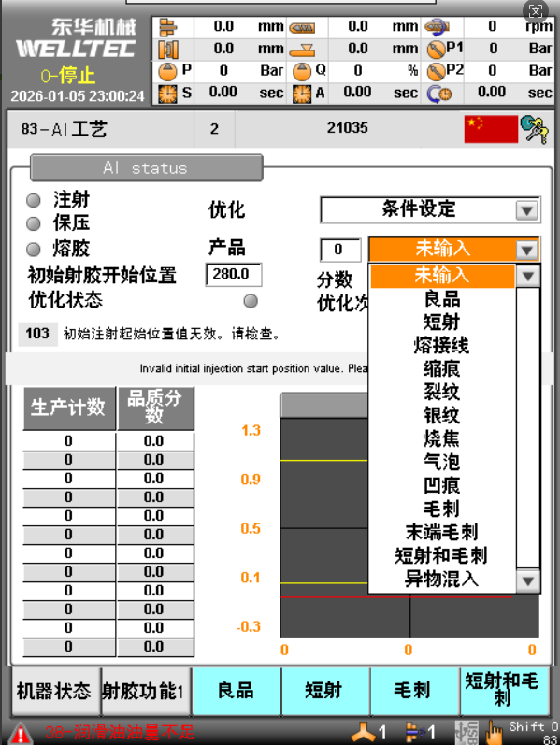Image resolution: width=560 pixels, height=745 pixels.
Task: Toggle the 注射 indicator
Action: point(34,200)
